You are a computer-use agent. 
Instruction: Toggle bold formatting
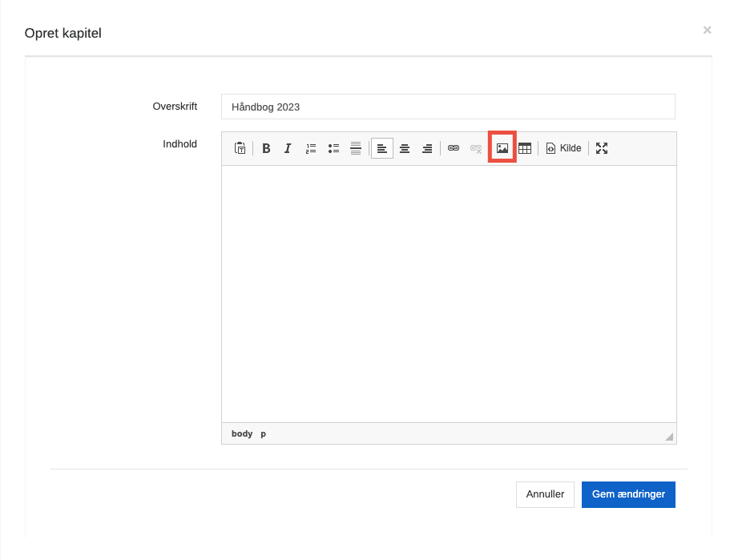click(x=266, y=148)
